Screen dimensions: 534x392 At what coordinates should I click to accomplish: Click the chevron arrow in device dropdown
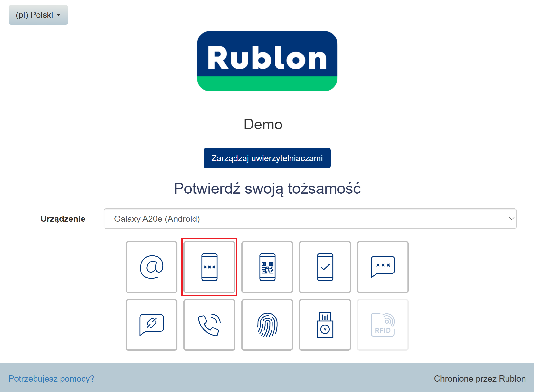pyautogui.click(x=511, y=219)
